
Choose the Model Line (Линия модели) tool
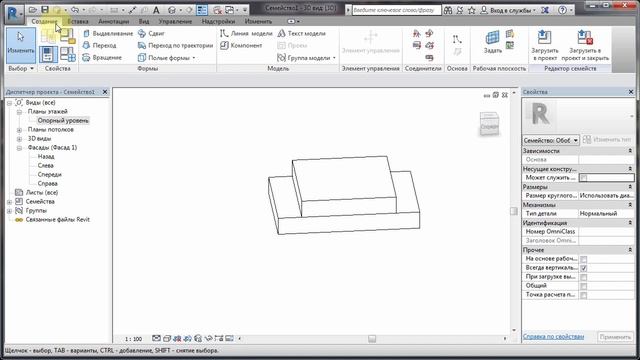246,33
